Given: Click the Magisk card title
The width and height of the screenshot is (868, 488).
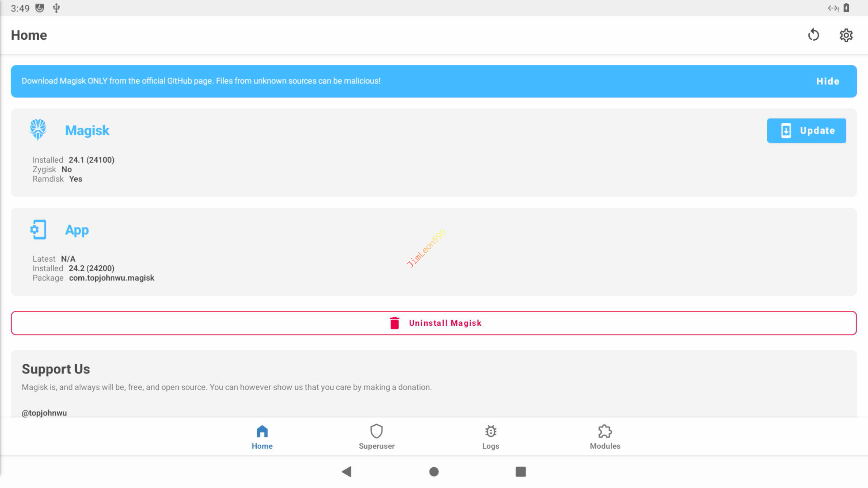Looking at the screenshot, I should pyautogui.click(x=87, y=130).
